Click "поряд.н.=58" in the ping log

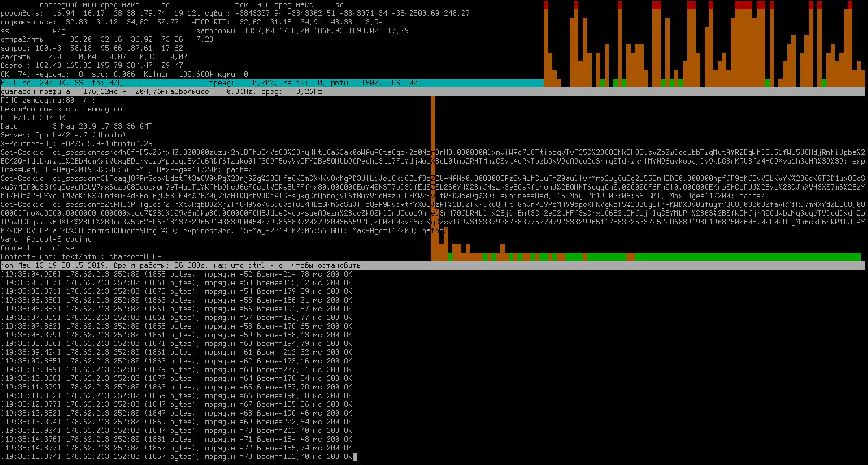point(229,326)
